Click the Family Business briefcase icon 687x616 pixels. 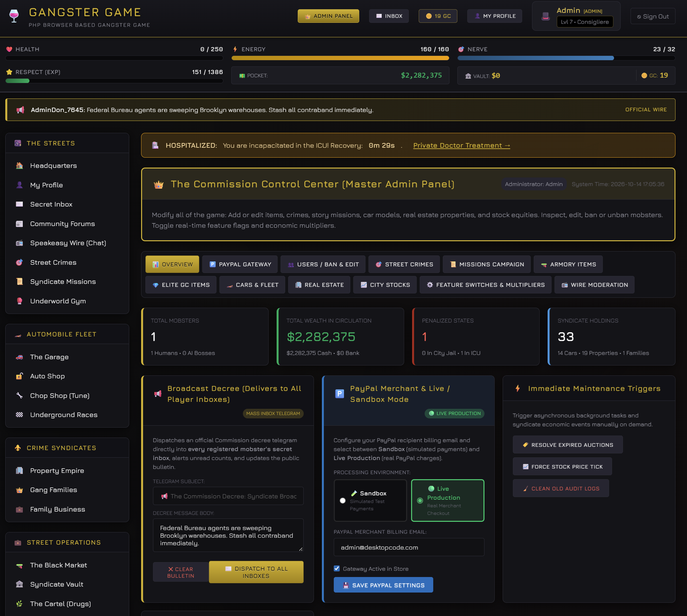(x=19, y=509)
